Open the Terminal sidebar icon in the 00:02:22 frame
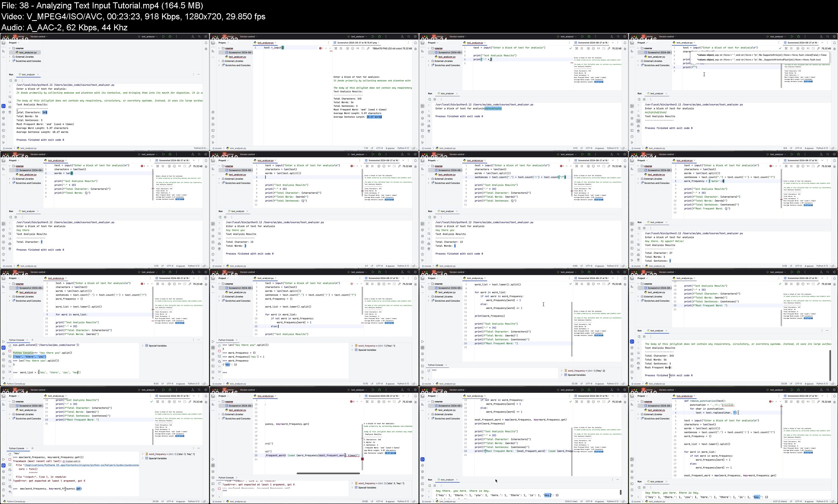 [x=213, y=130]
